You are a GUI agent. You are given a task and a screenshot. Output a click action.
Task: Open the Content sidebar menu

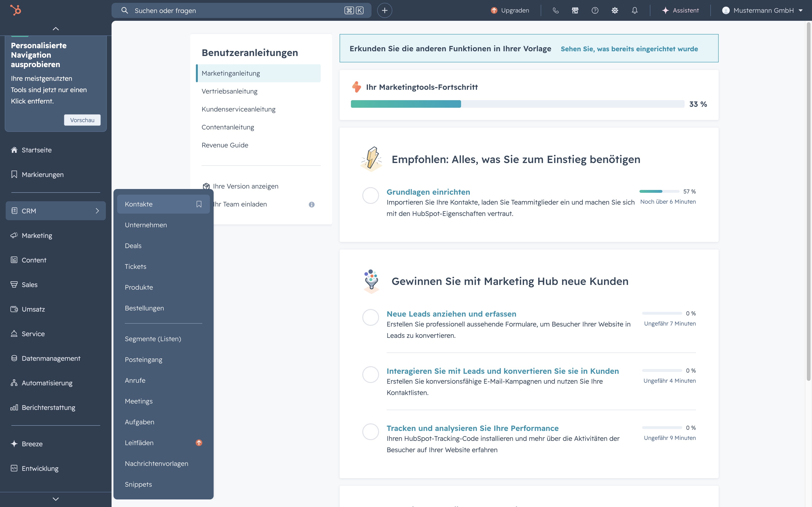coord(56,260)
